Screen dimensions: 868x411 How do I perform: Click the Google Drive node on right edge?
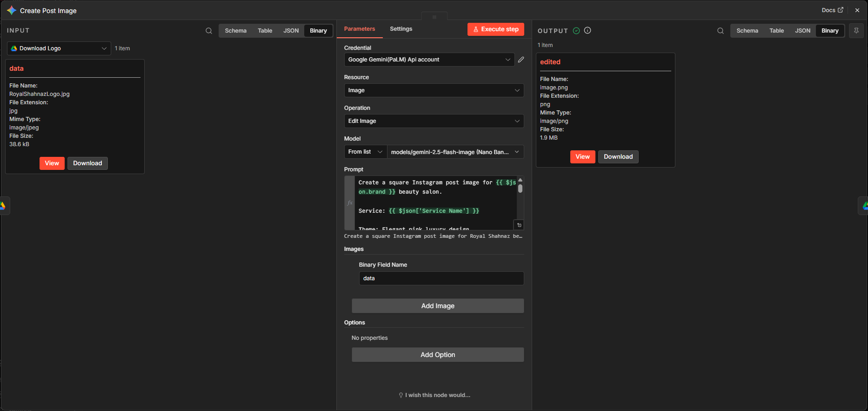(x=864, y=206)
